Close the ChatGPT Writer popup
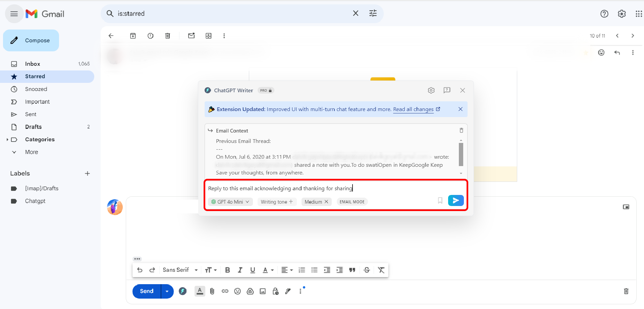This screenshot has height=309, width=644. (463, 90)
